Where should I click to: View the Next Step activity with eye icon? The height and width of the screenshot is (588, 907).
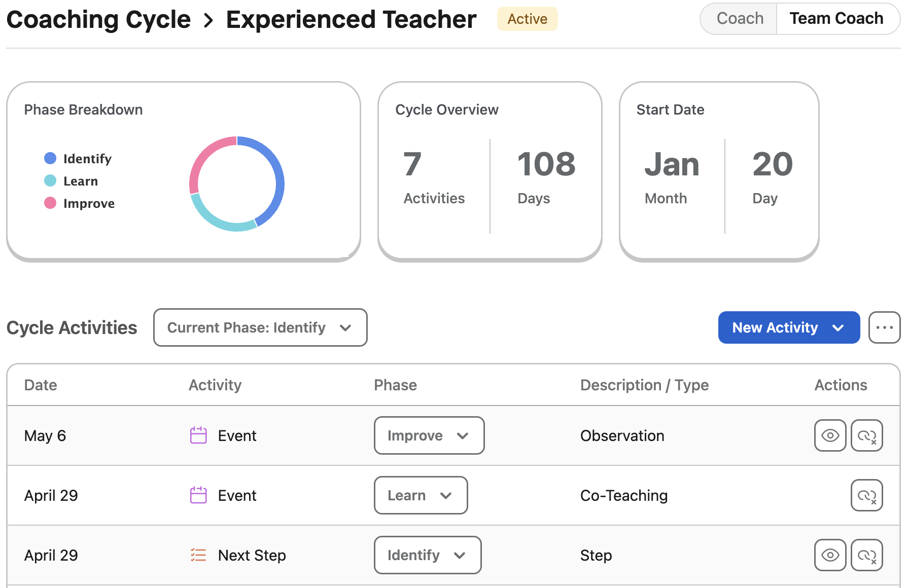[x=830, y=555]
